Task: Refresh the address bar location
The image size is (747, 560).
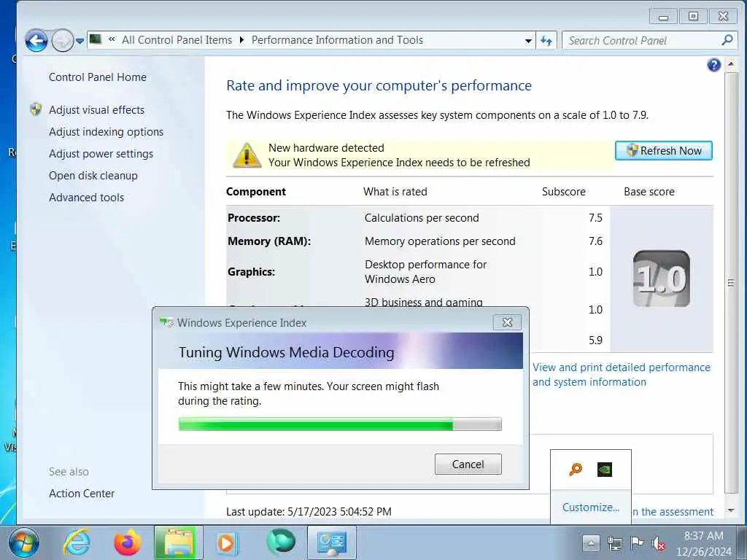Action: 546,41
